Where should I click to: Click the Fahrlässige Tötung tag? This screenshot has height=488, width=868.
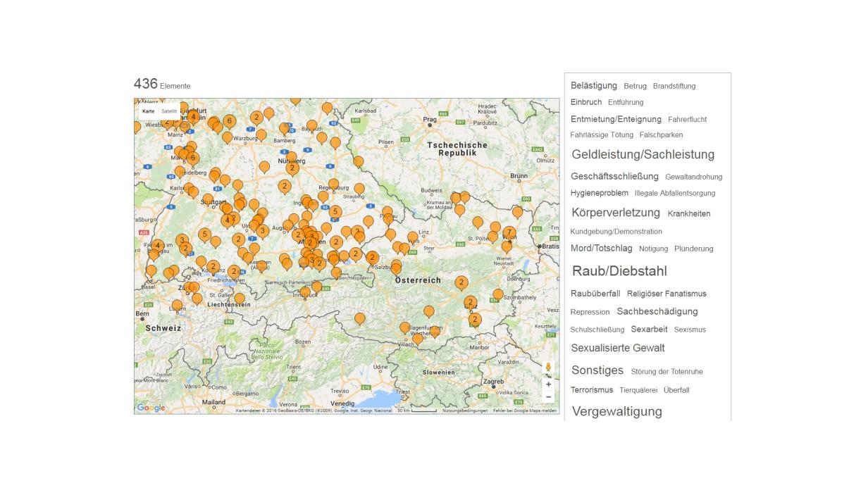click(x=602, y=135)
